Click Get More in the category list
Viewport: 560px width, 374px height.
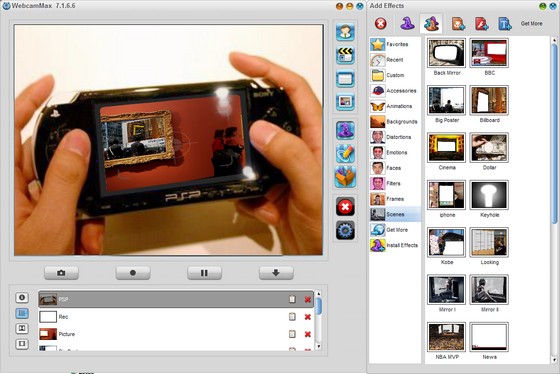click(395, 230)
